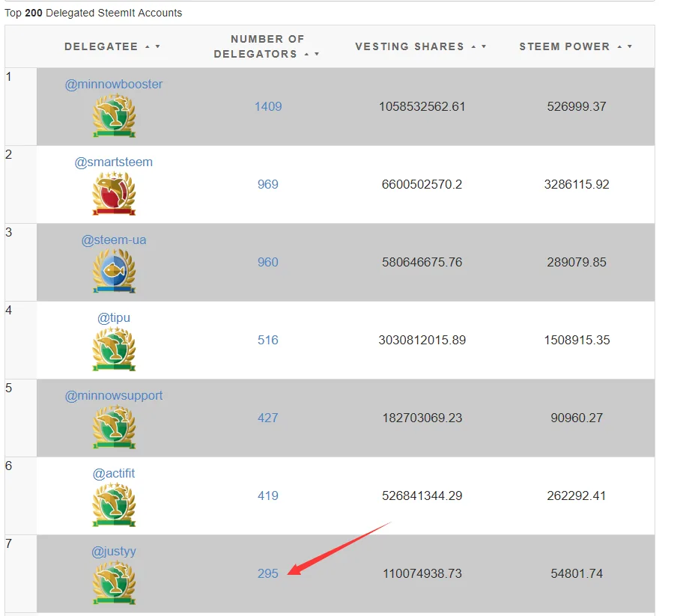View the 295 delegators of justyy
This screenshot has height=616, width=689.
(268, 573)
